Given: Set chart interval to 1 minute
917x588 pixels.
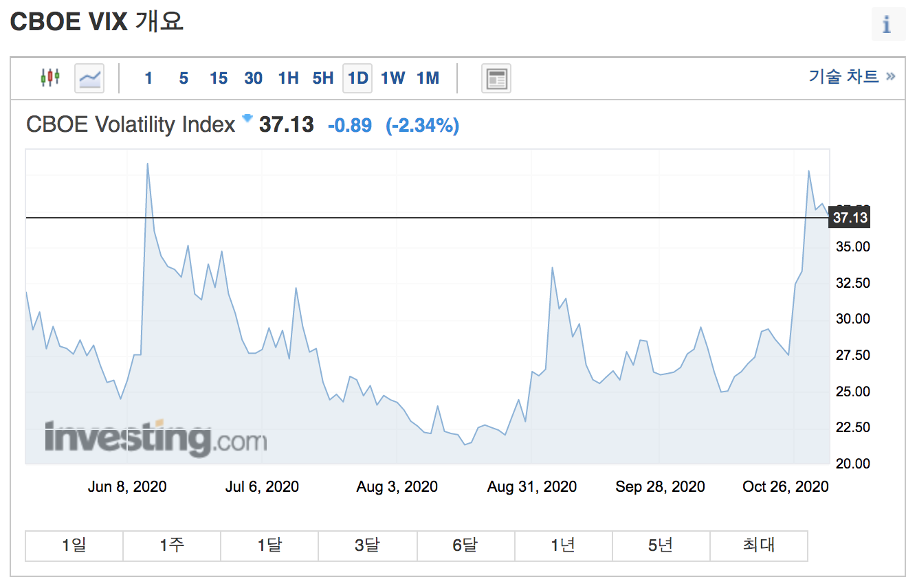Looking at the screenshot, I should coord(148,78).
